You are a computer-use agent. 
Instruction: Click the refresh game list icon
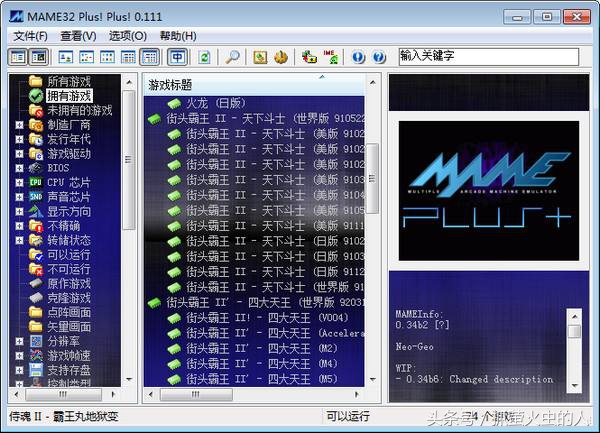click(x=204, y=57)
